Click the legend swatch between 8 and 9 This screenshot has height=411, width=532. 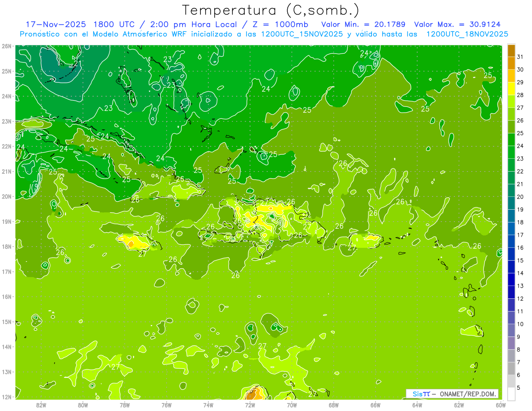511,342
